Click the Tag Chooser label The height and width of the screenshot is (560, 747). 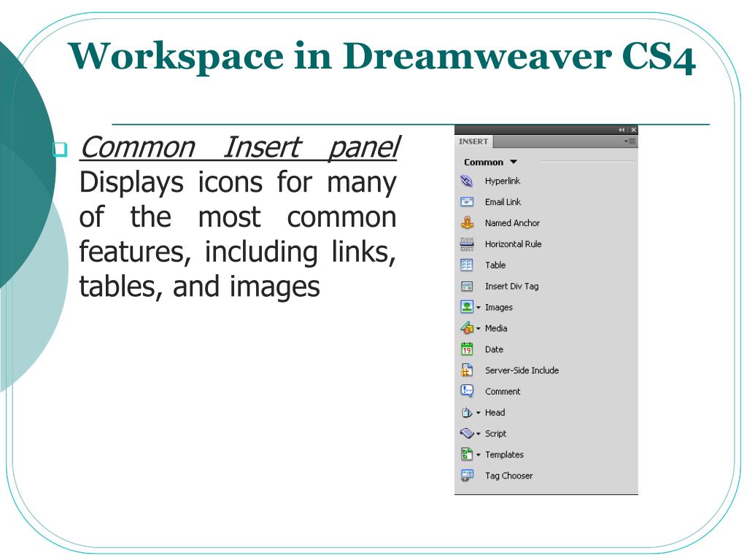click(x=508, y=475)
